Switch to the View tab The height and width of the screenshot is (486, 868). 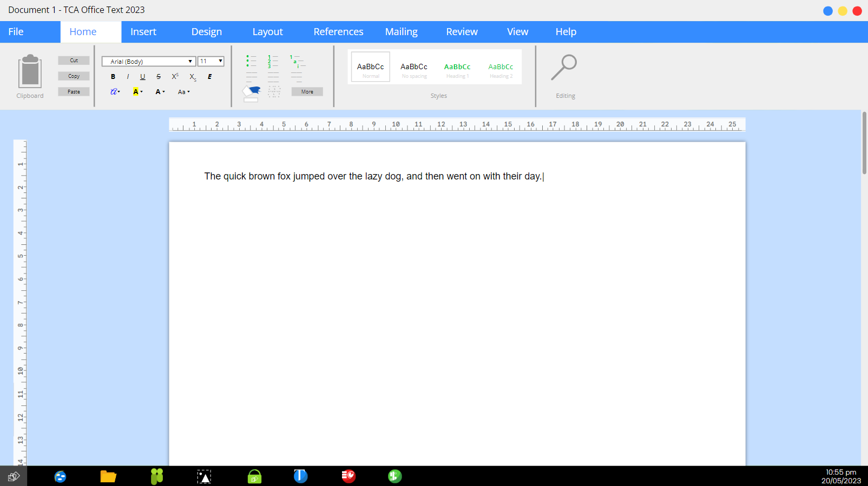point(518,32)
